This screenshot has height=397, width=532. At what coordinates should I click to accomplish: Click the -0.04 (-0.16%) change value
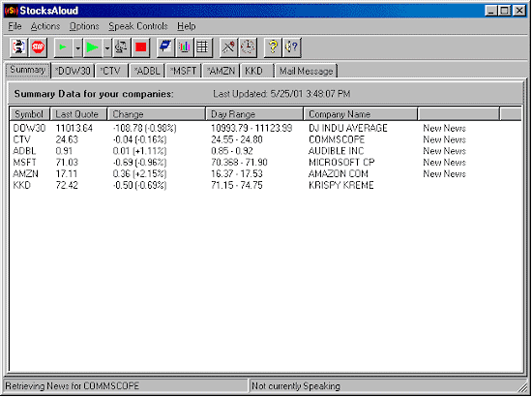tap(140, 139)
